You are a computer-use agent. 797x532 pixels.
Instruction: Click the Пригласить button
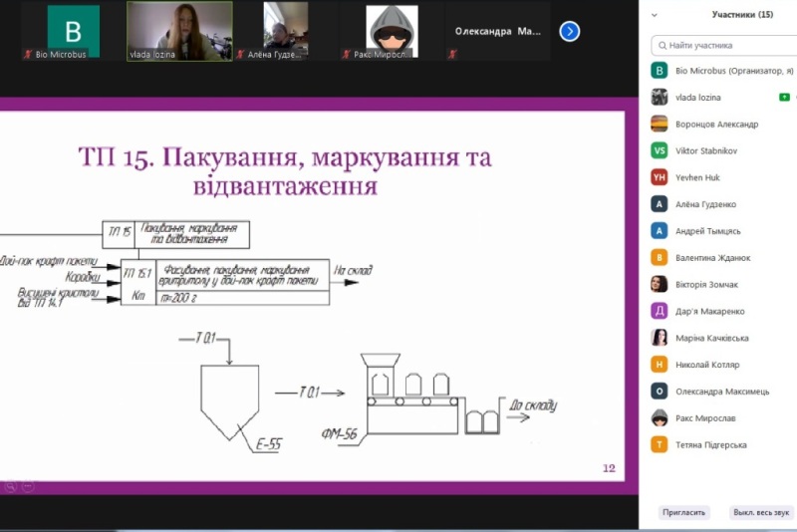683,512
